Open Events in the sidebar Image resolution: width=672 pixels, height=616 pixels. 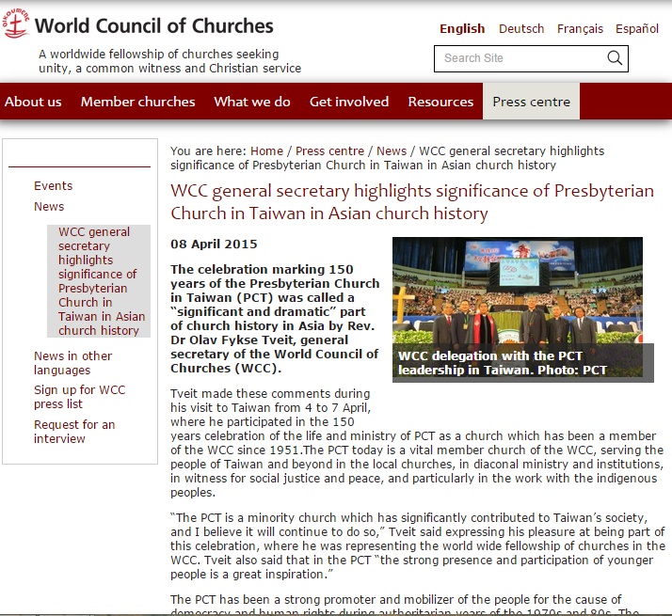point(53,186)
